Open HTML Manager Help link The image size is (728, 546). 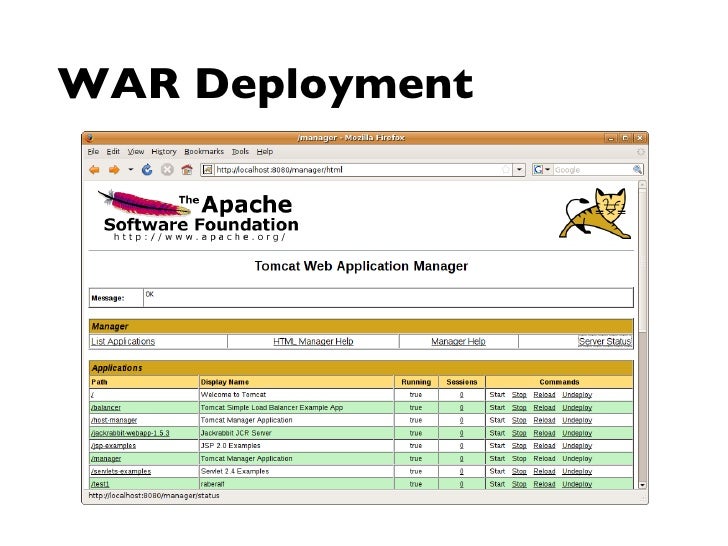click(313, 342)
